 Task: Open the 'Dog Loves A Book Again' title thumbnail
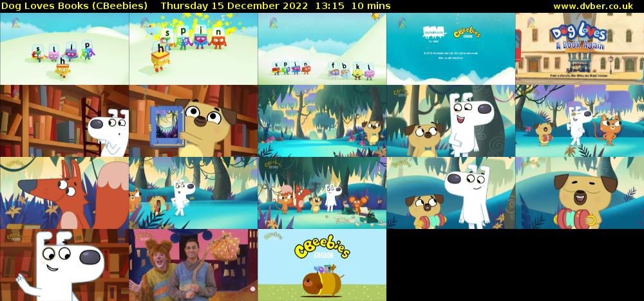[580, 49]
